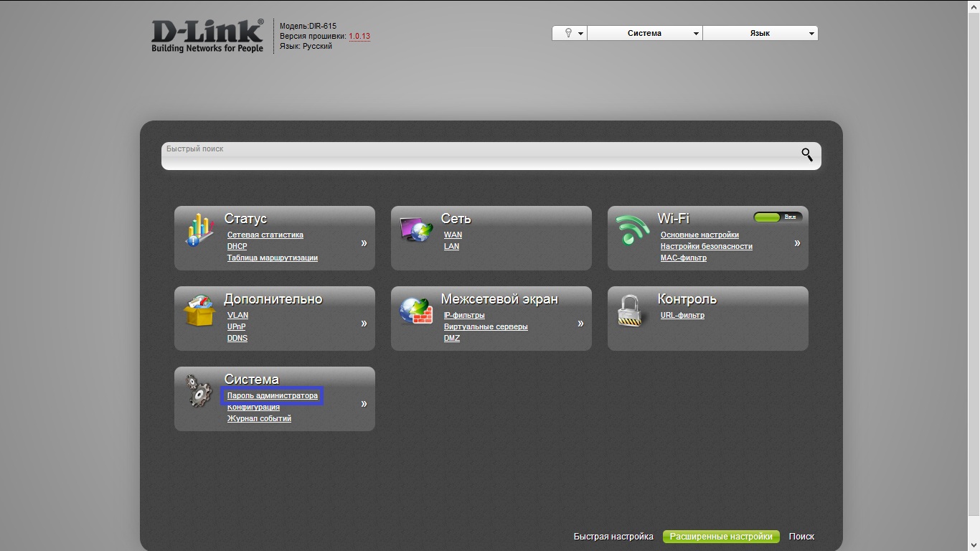Click the Status bar chart icon
The height and width of the screenshot is (551, 980).
coord(200,230)
